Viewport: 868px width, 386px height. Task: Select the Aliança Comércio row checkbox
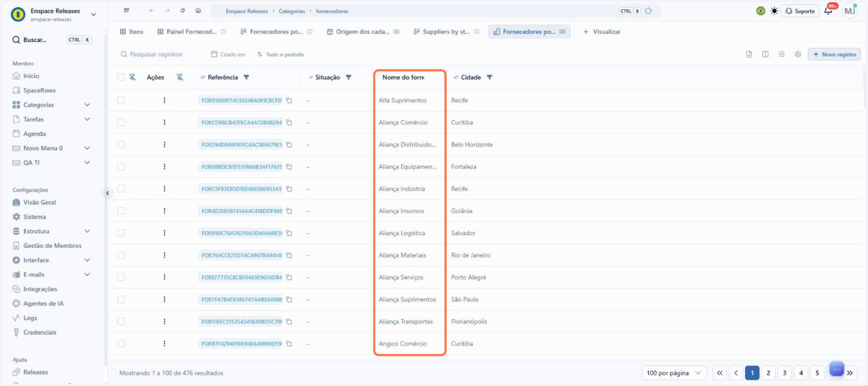coord(121,123)
